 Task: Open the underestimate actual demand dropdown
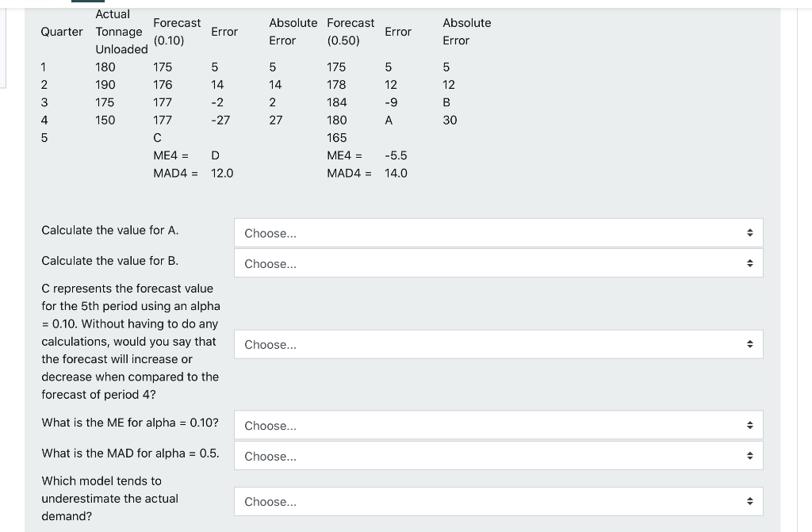(498, 501)
